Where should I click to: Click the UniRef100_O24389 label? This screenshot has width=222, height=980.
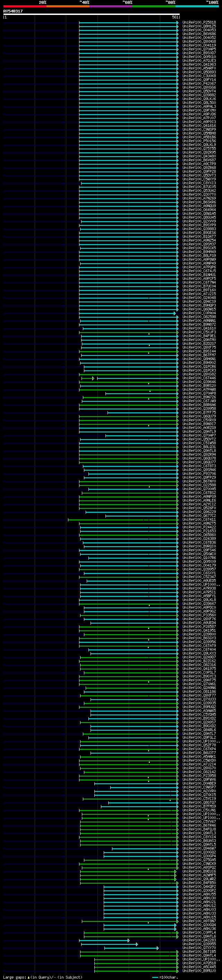(x=199, y=539)
